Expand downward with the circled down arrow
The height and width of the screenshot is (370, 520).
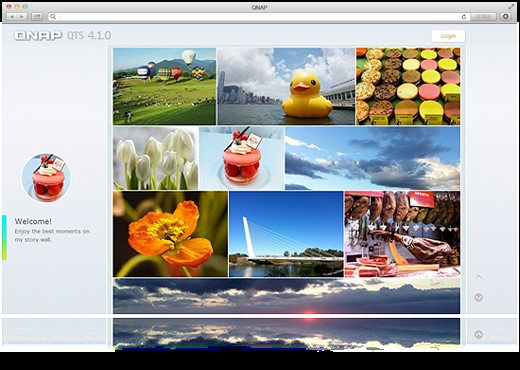[x=479, y=297]
